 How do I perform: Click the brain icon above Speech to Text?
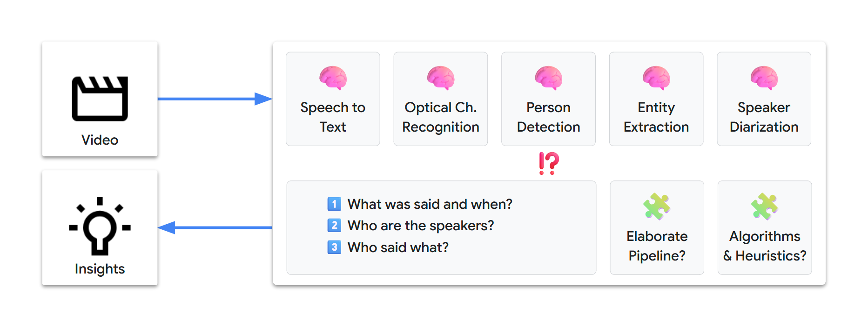333,77
